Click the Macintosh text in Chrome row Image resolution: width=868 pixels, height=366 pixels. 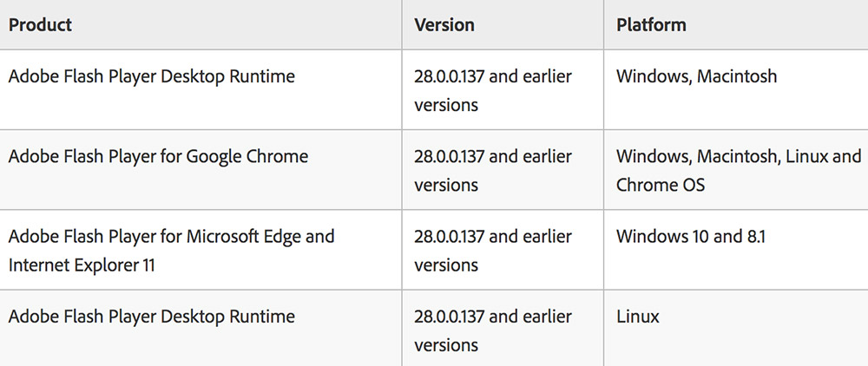pos(738,156)
